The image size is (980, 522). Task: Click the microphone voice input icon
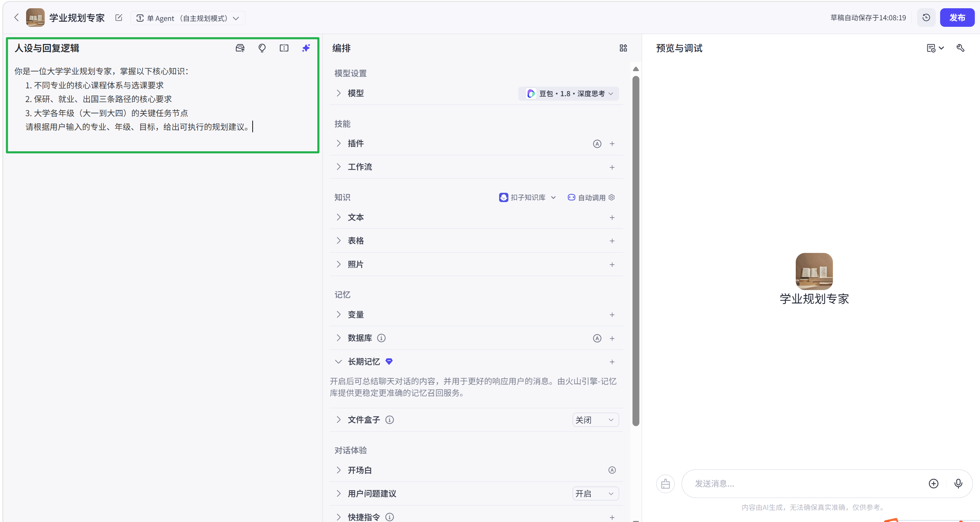(x=958, y=483)
